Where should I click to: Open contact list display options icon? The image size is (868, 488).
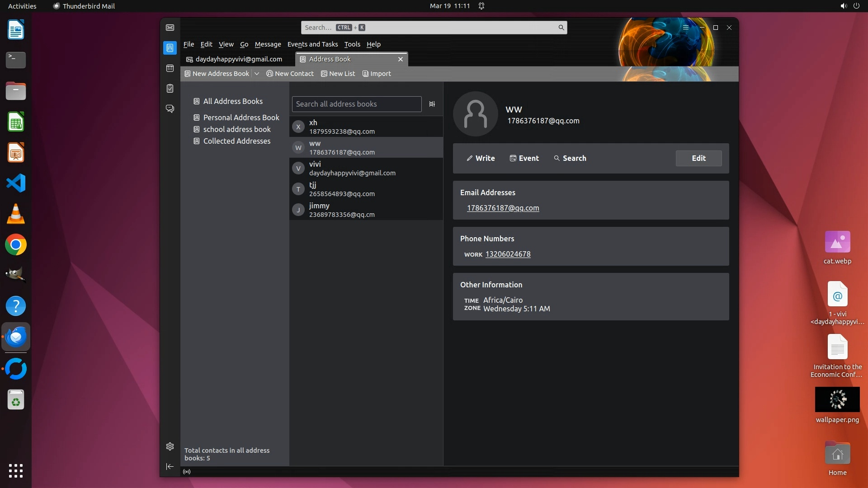[432, 104]
